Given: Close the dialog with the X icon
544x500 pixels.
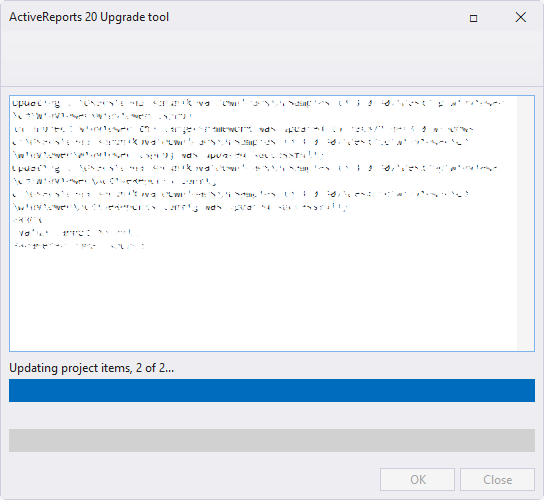Looking at the screenshot, I should click(x=520, y=17).
